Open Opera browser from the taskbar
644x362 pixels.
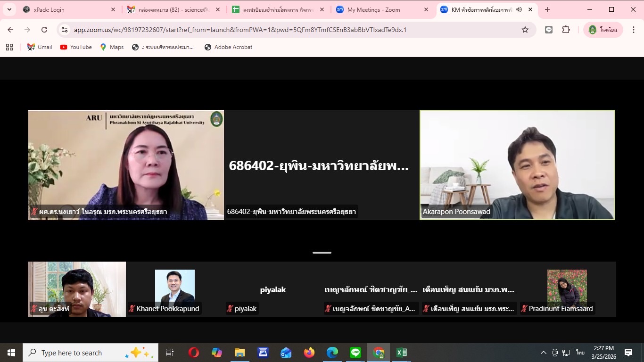[194, 353]
